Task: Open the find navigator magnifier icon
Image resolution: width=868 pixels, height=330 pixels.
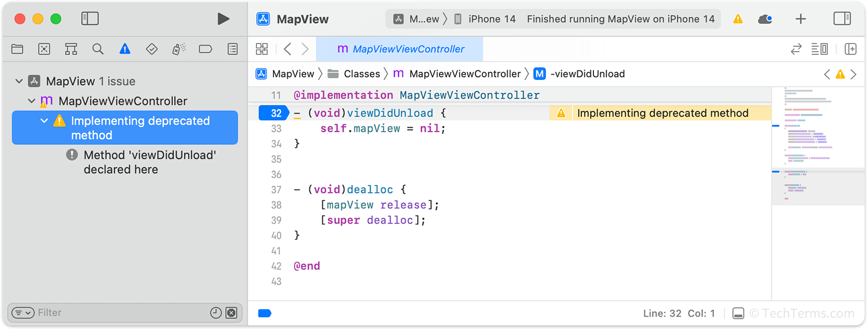Action: pos(98,49)
